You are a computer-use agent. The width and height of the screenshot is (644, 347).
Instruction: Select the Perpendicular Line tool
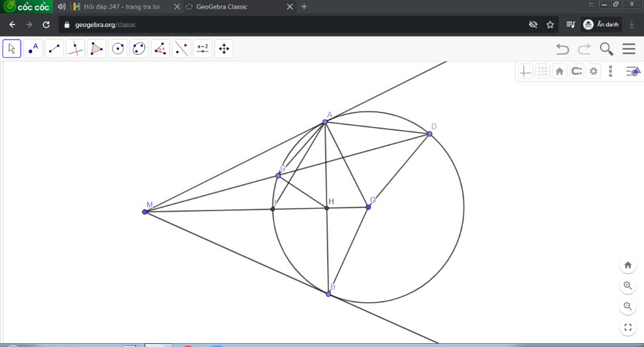pos(75,49)
